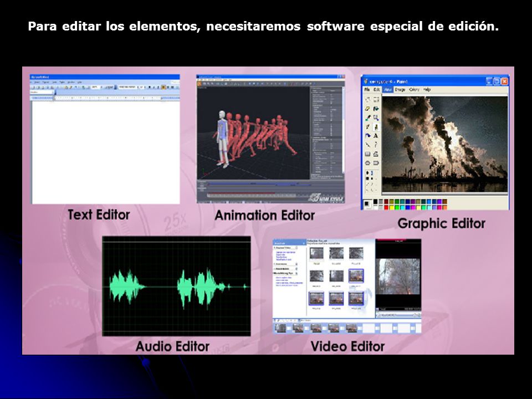The image size is (532, 399).
Task: Click the 'How to capture video' tip link
Action: (284, 278)
